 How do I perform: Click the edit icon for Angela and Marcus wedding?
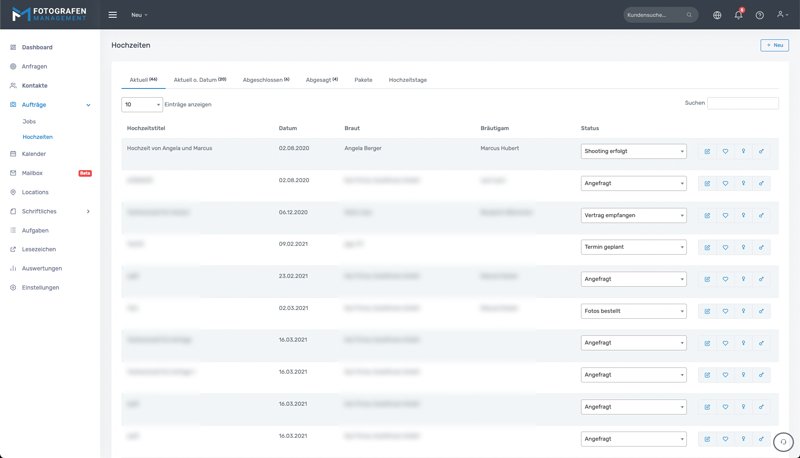[x=707, y=152]
